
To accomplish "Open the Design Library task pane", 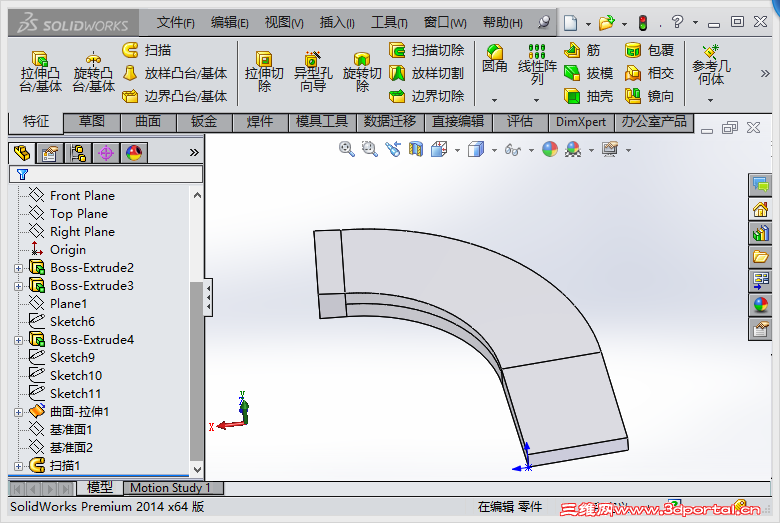I will pos(760,233).
